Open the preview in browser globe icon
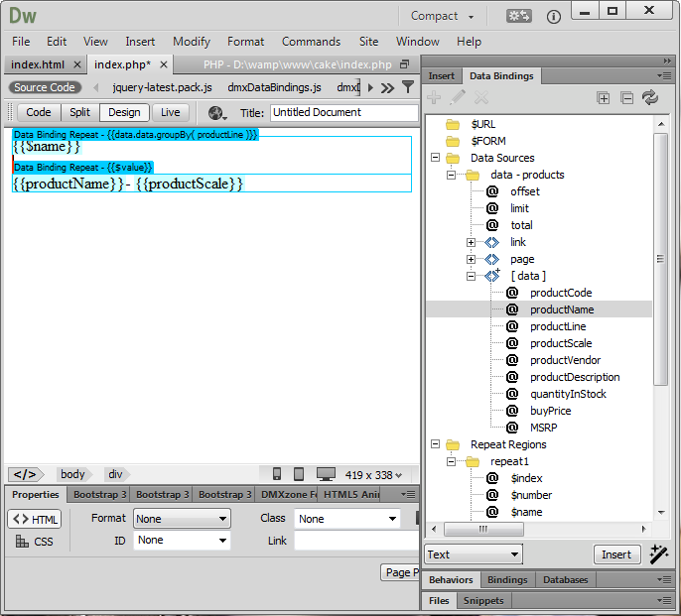Viewport: 681px width, 616px height. tap(216, 113)
